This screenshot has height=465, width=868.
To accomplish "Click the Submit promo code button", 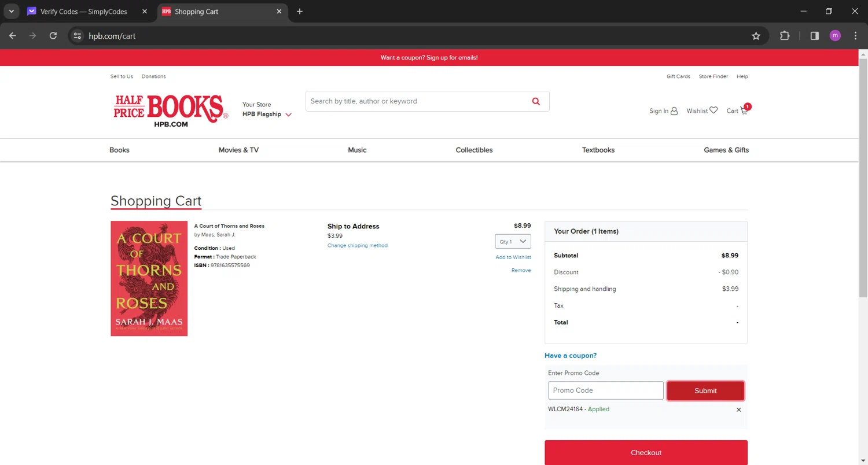I will click(x=705, y=390).
